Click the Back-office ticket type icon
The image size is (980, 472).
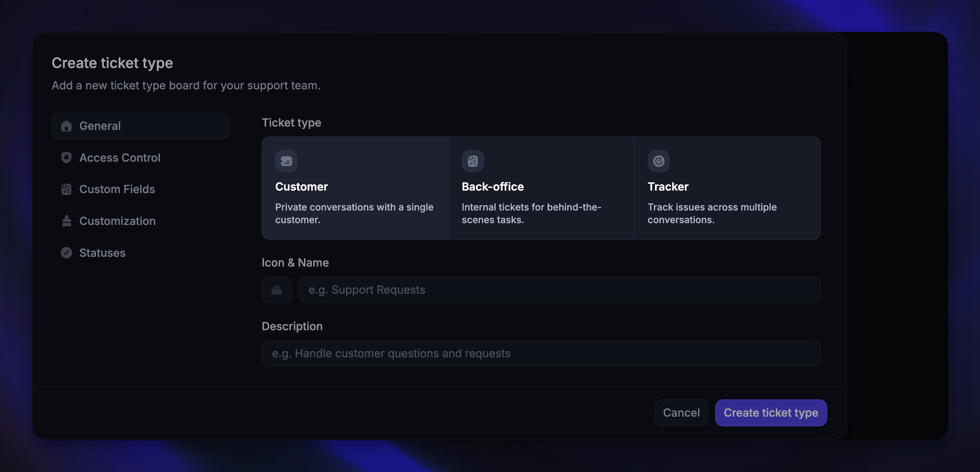[473, 161]
